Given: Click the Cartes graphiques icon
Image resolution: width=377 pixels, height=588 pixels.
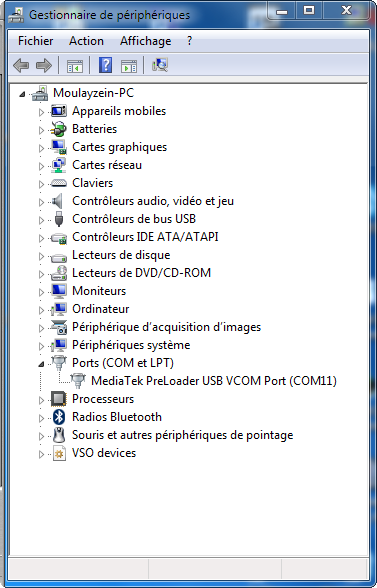Looking at the screenshot, I should [59, 147].
